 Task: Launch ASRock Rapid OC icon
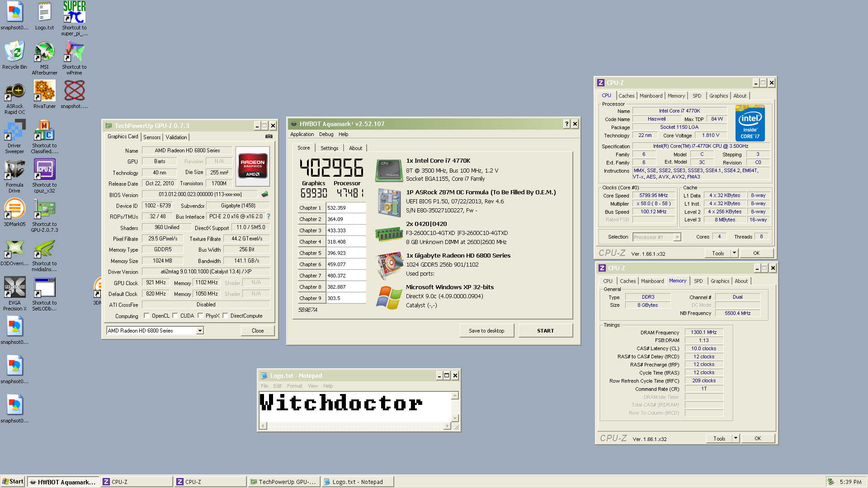click(x=14, y=98)
